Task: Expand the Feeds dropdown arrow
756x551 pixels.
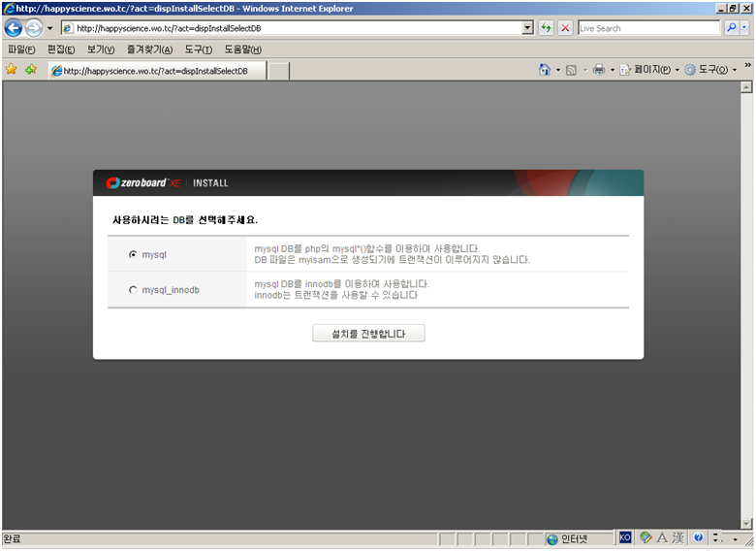Action: (585, 71)
